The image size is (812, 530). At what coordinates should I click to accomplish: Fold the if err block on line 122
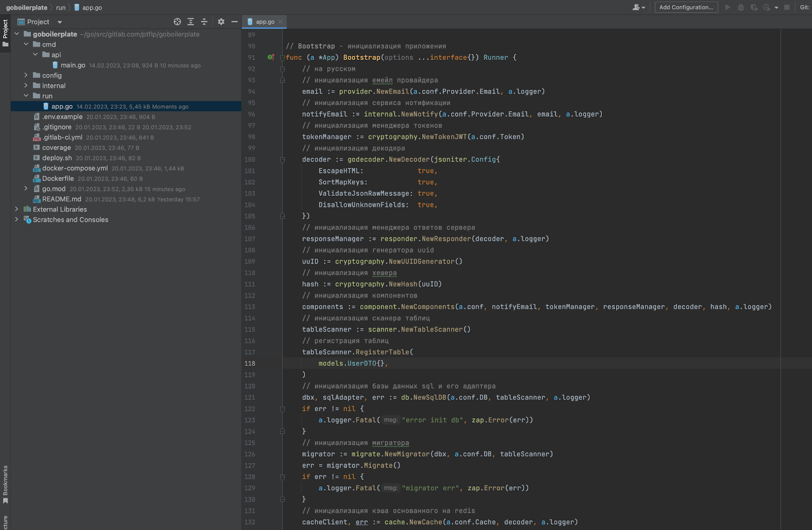(283, 409)
